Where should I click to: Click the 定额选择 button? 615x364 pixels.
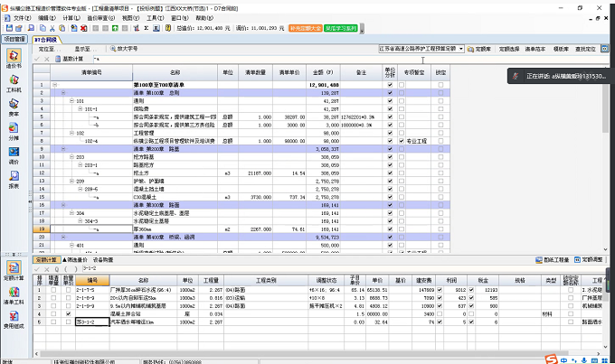click(509, 49)
